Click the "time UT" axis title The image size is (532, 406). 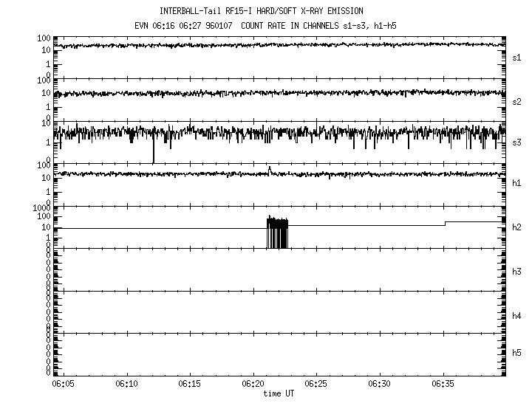pos(279,393)
